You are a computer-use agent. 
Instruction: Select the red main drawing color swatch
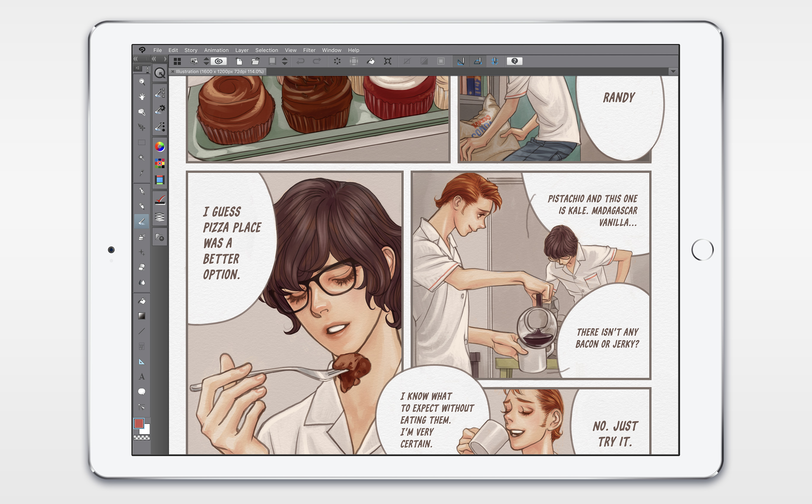click(x=139, y=423)
